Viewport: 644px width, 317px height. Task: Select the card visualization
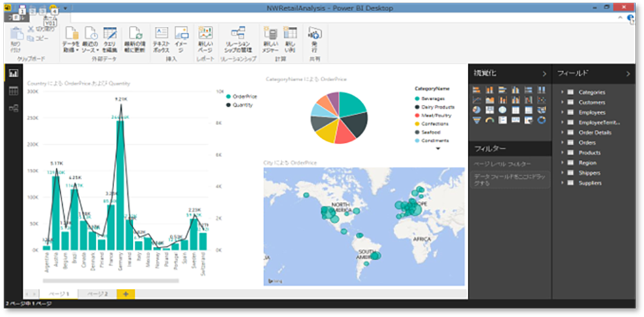(516, 120)
